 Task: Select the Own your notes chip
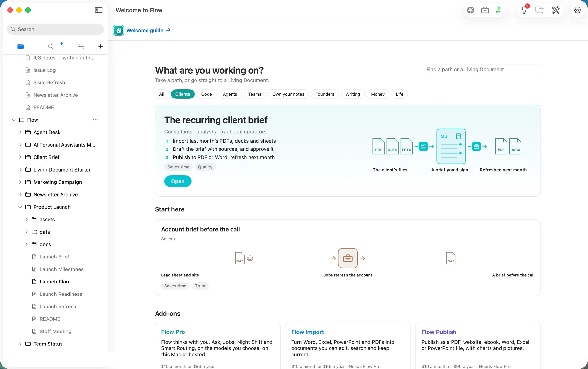tap(288, 94)
